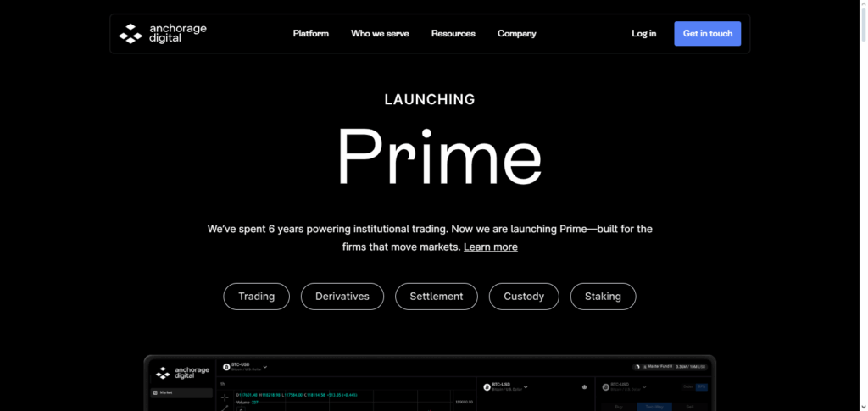Follow the Learn more link
This screenshot has height=411, width=868.
coord(491,247)
